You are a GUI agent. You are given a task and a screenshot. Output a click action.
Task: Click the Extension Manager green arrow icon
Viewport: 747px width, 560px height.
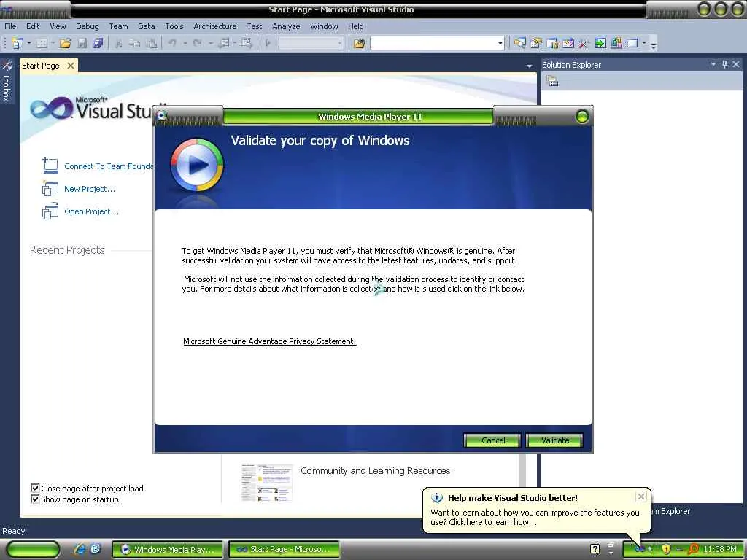coord(600,43)
